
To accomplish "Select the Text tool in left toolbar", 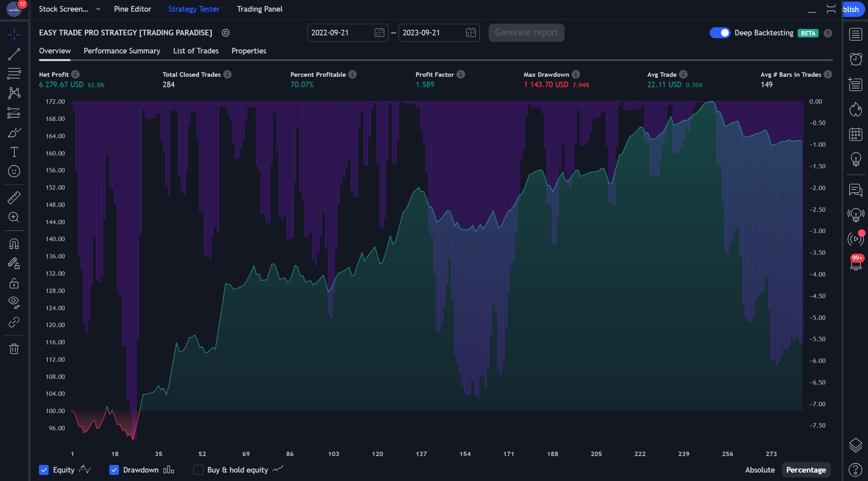I will pos(14,152).
